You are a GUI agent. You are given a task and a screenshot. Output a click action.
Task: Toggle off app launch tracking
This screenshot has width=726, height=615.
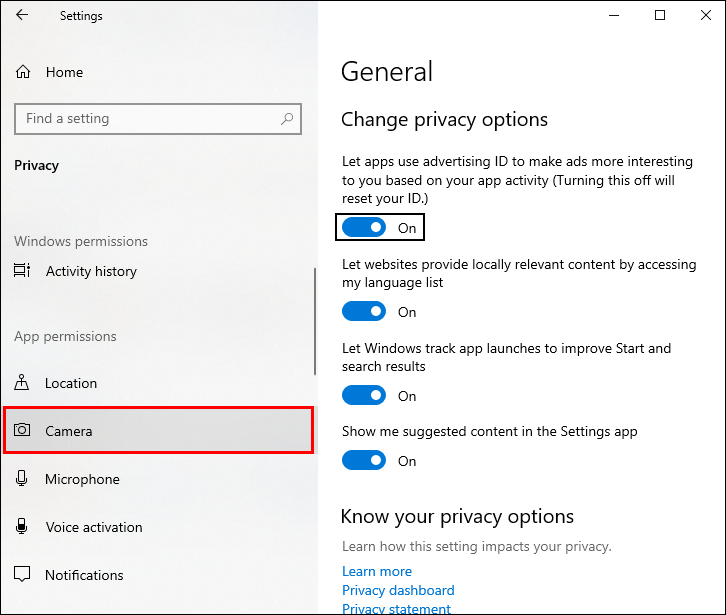click(x=364, y=396)
